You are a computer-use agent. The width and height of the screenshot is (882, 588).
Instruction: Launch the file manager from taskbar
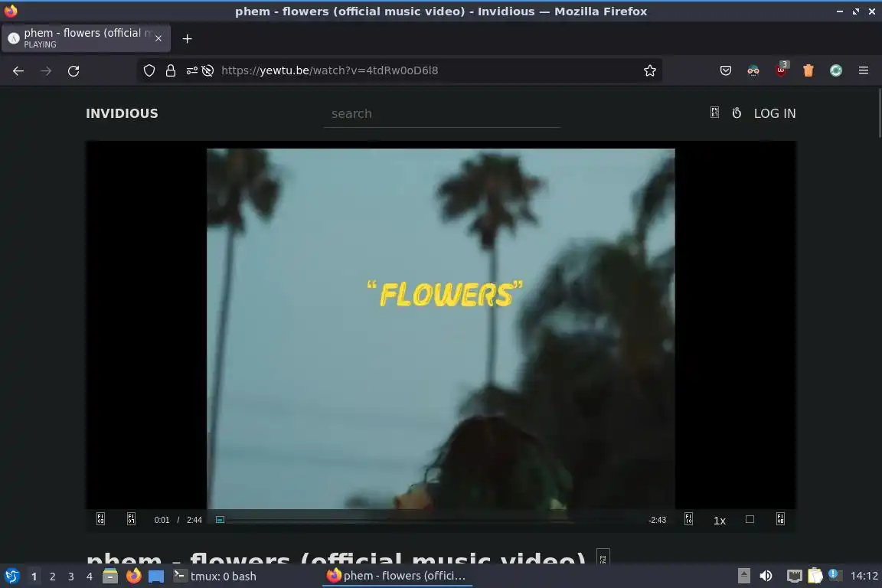tap(110, 576)
